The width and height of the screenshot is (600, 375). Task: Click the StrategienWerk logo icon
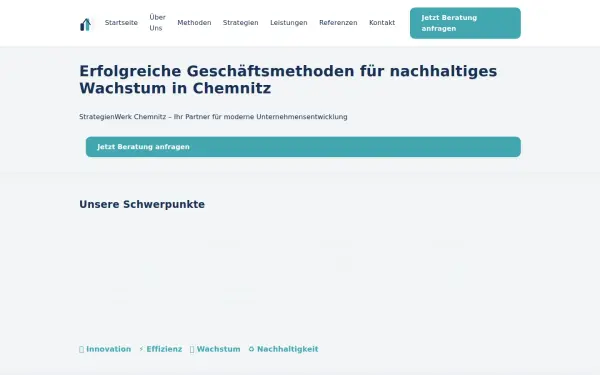[86, 24]
